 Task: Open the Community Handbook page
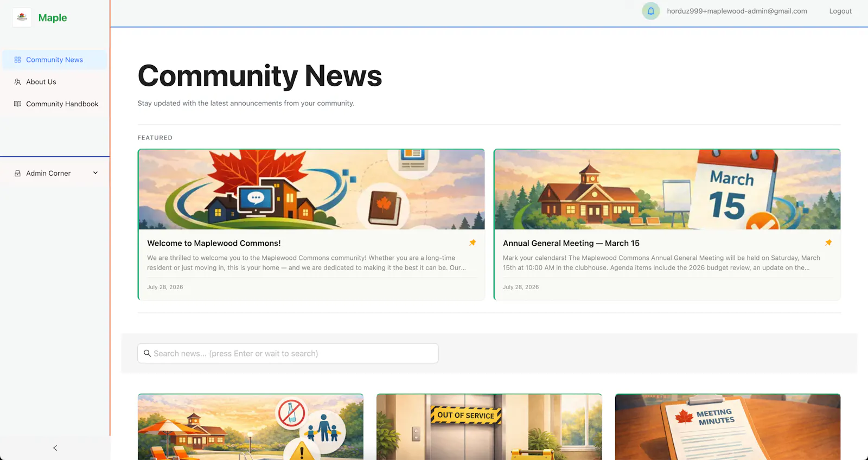coord(55,104)
